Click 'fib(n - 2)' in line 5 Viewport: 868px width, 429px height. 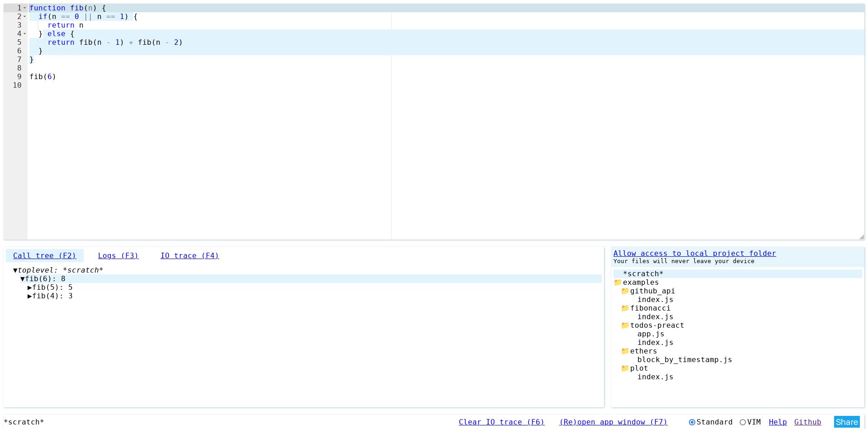click(160, 42)
